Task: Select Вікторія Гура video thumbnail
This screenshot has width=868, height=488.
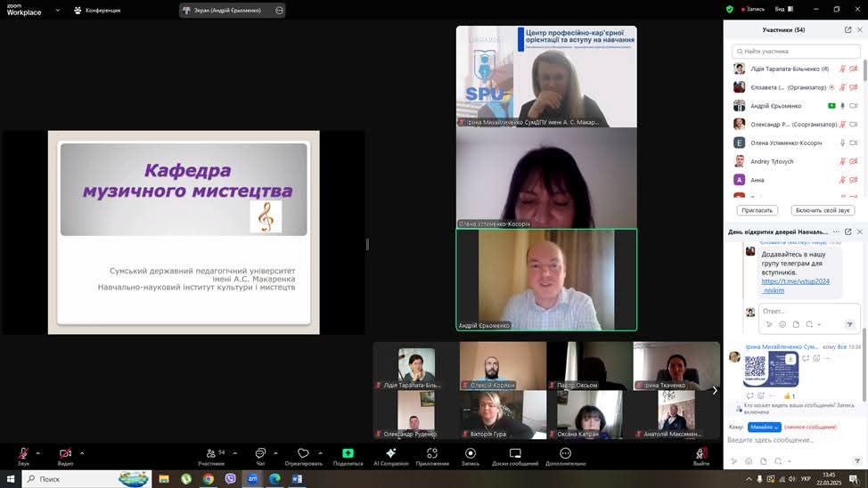Action: point(503,415)
